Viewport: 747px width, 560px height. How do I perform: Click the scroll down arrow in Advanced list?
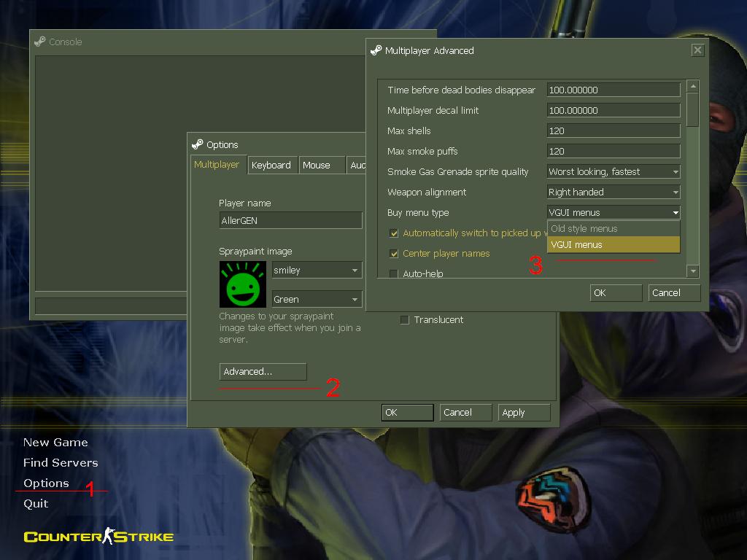coord(693,271)
